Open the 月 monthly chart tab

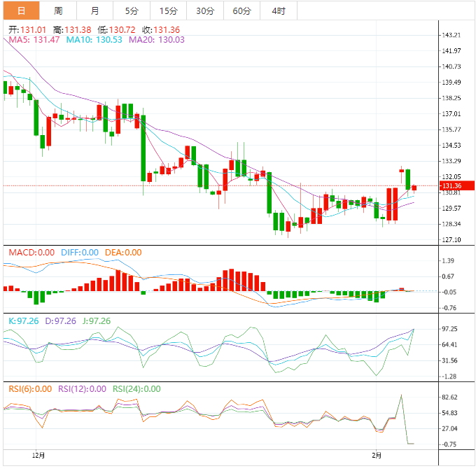[x=94, y=11]
